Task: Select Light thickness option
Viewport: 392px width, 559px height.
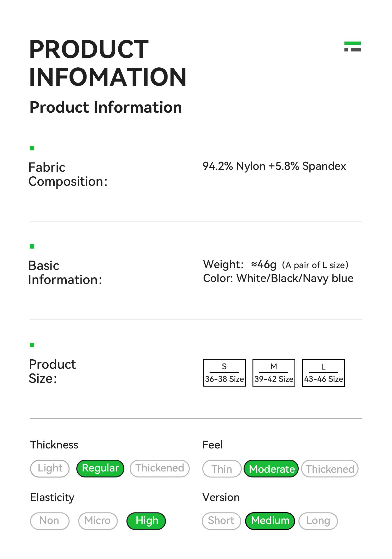Action: point(50,469)
